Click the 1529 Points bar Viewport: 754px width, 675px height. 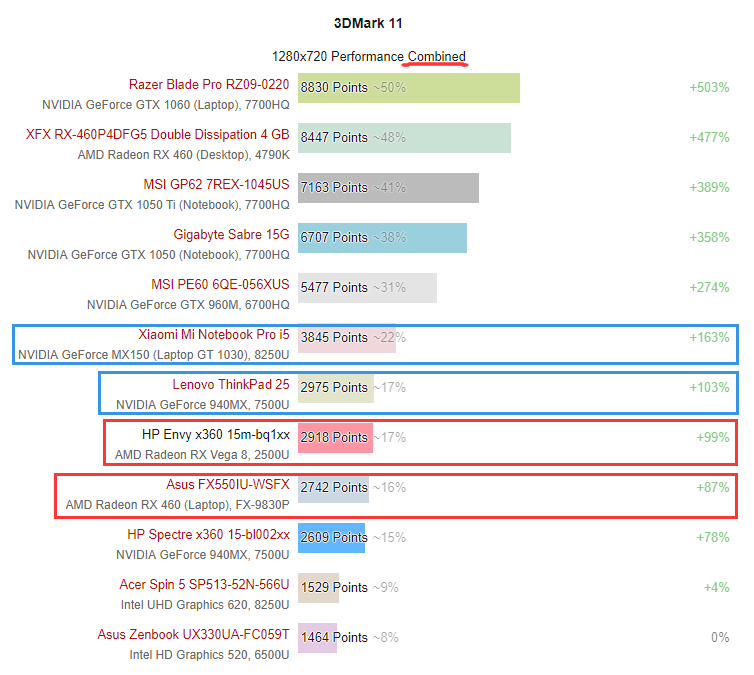[x=318, y=588]
